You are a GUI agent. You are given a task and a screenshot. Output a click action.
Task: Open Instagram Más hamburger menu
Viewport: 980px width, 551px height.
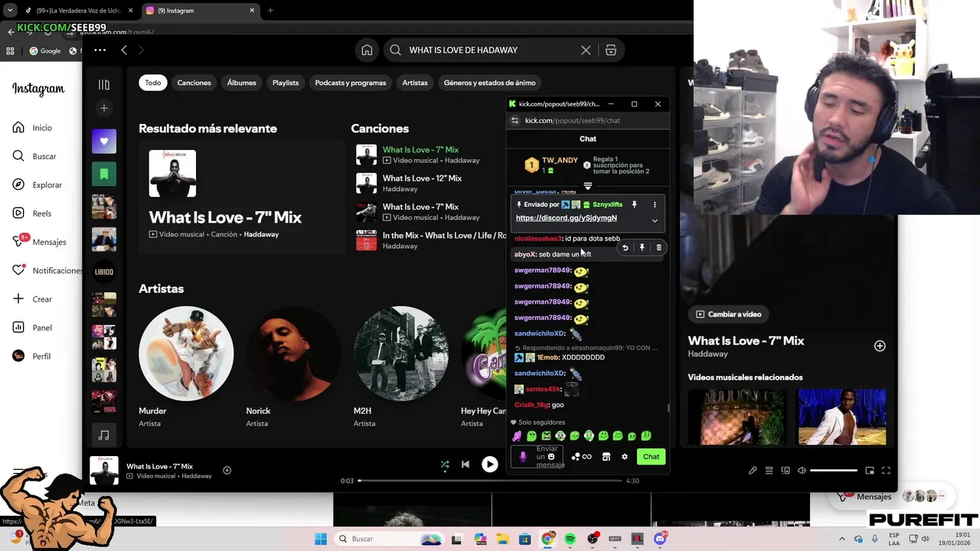pyautogui.click(x=19, y=473)
